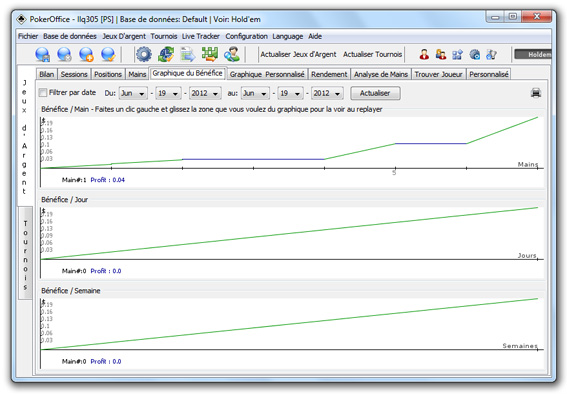Open the Live Tracker menu
Screen dimensions: 567x394
coord(201,36)
